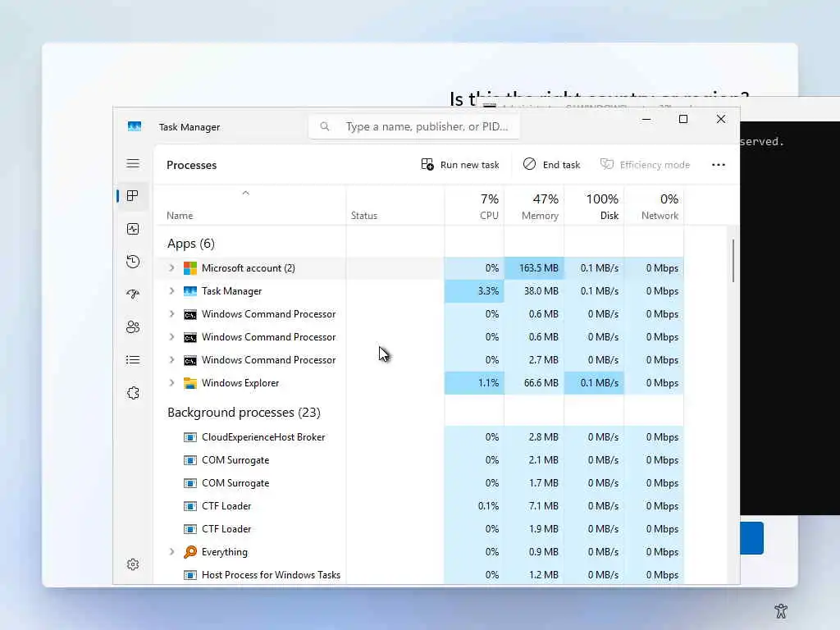
Task: Click the blue button in setup window
Action: 751,538
